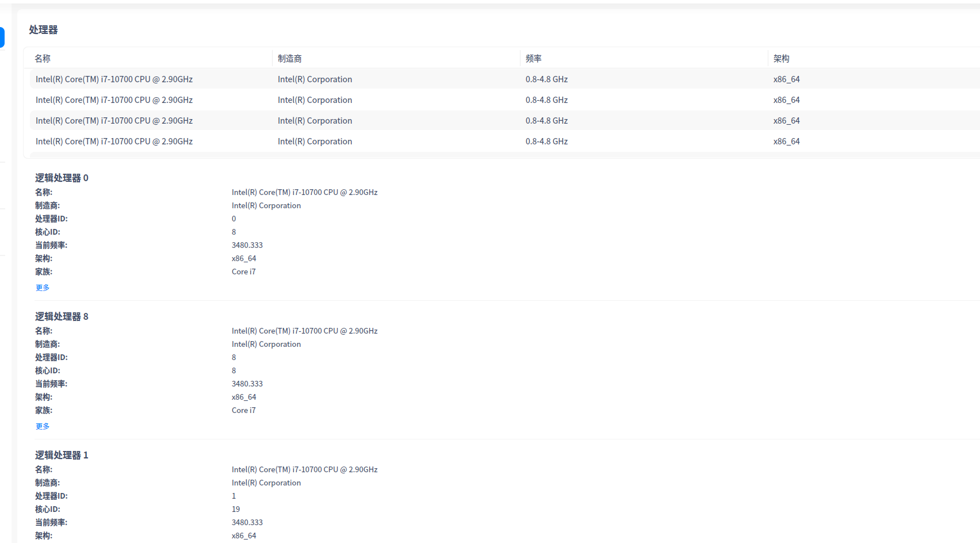Viewport: 980px width, 543px height.
Task: Click the 当前频率: label in 逻辑处理器 1
Action: [x=51, y=522]
